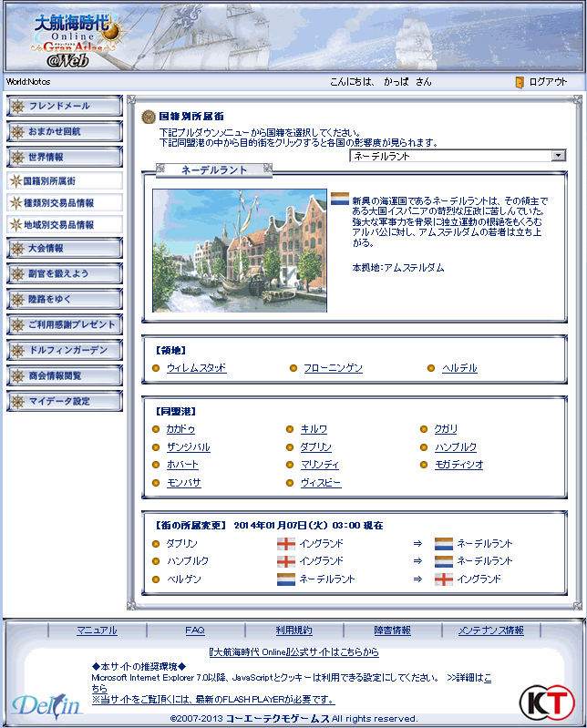Click the KT Koei Tecmo logo

pos(547,702)
